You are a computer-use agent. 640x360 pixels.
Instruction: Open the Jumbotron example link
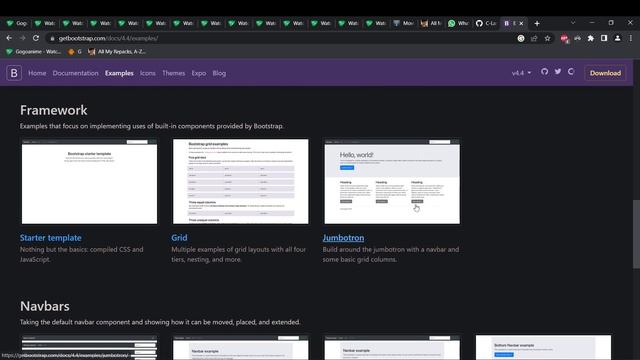pos(343,238)
